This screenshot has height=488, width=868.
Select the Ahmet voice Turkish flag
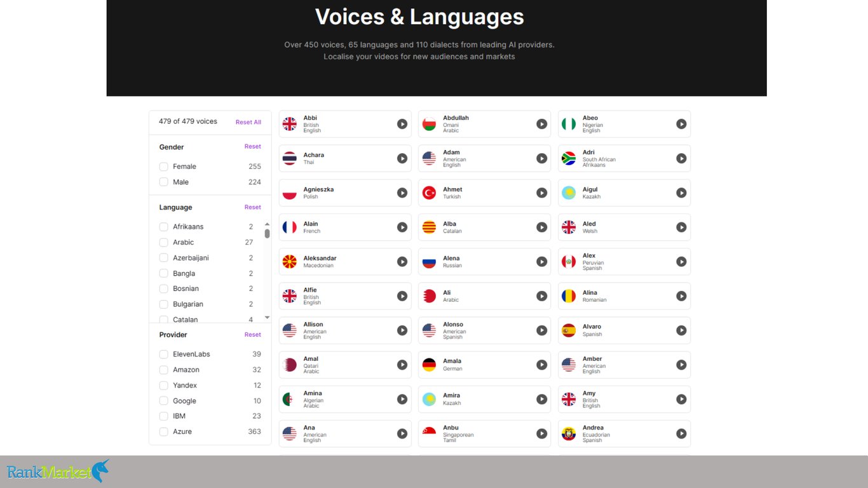(430, 193)
